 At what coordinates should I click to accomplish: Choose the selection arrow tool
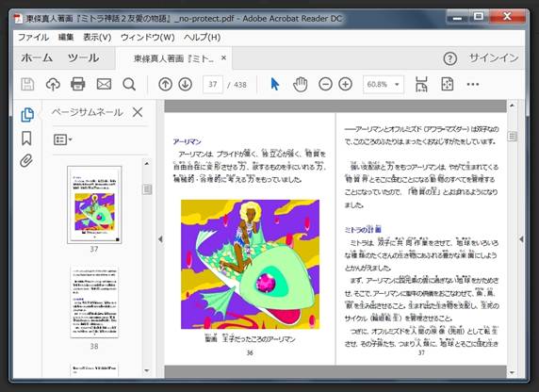click(275, 84)
